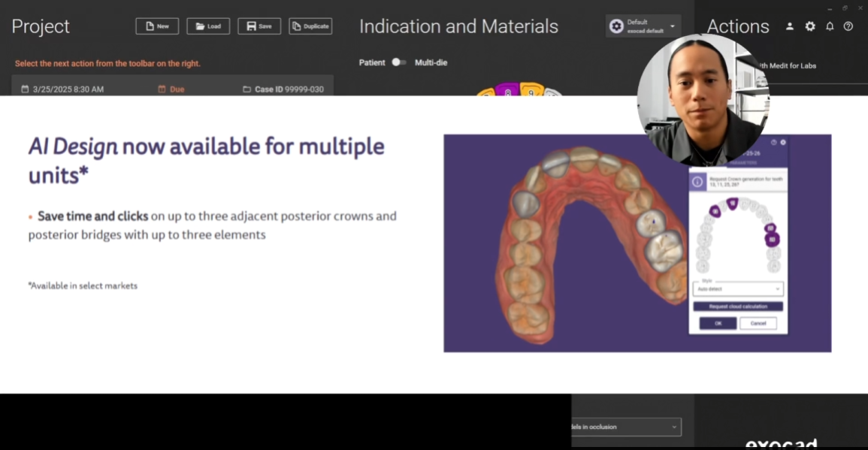Viewport: 868px width, 450px height.
Task: Click the "Case ID 99999-030" text
Action: click(289, 89)
